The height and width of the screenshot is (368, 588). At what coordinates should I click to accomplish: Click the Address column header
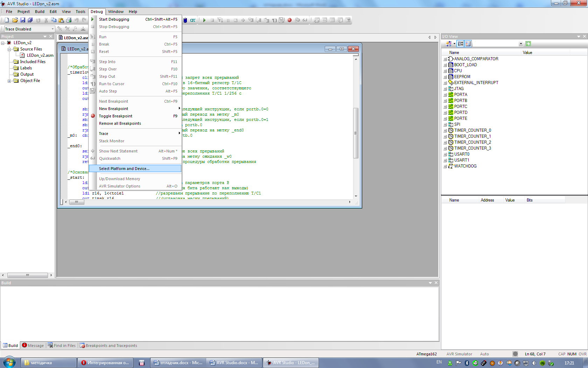click(491, 200)
